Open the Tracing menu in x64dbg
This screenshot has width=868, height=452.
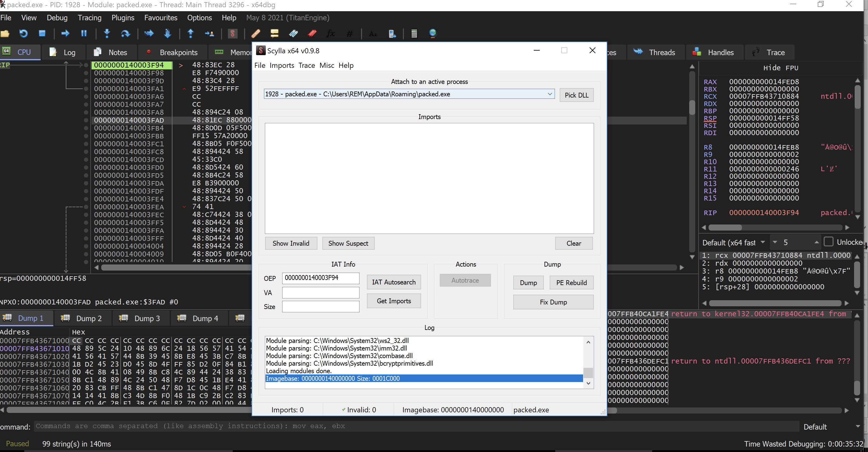tap(89, 18)
